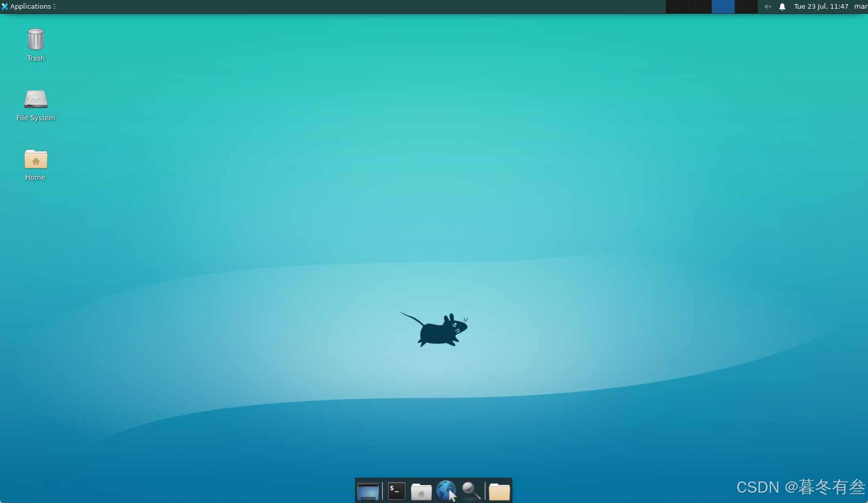Click the muted volume icon in panel

(x=768, y=7)
